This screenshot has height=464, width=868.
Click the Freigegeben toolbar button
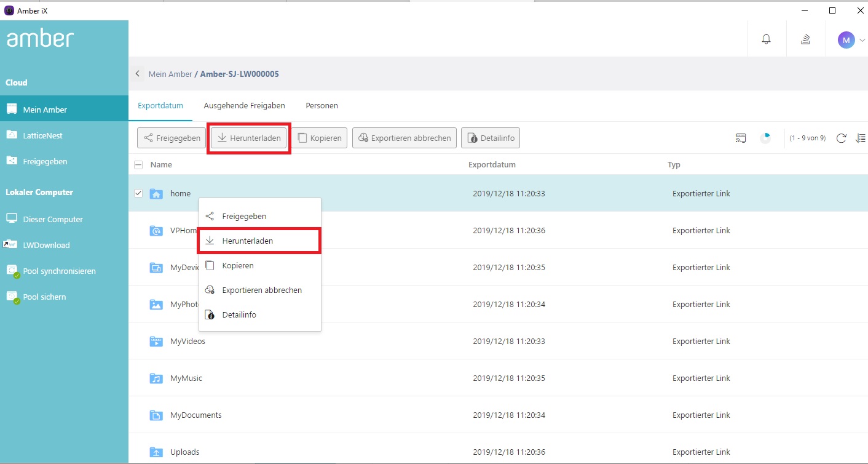pos(172,138)
